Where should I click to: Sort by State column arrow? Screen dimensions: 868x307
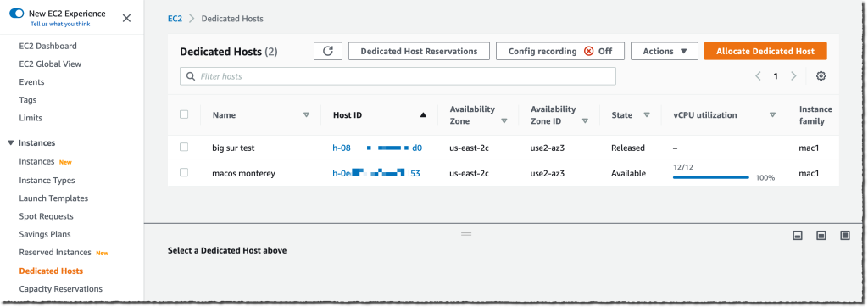pyautogui.click(x=646, y=115)
